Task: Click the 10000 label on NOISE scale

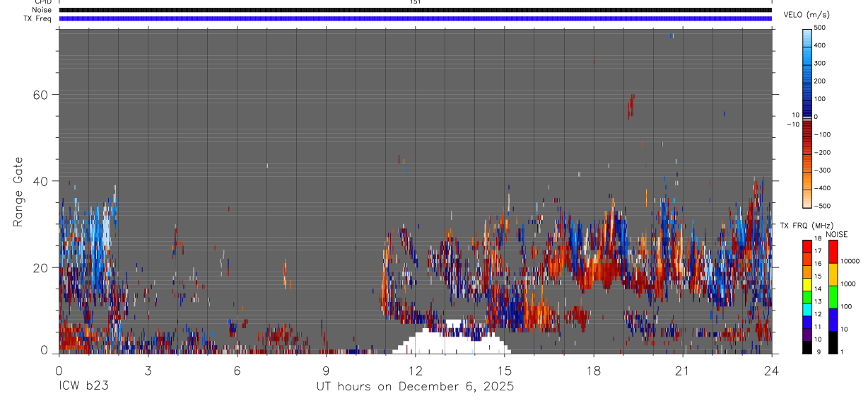Action: pyautogui.click(x=849, y=261)
